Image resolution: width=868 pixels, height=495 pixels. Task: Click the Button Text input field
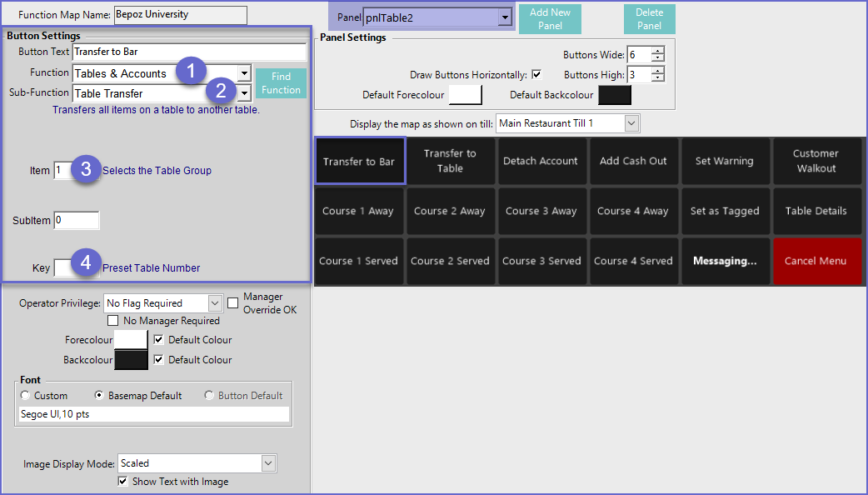(189, 52)
